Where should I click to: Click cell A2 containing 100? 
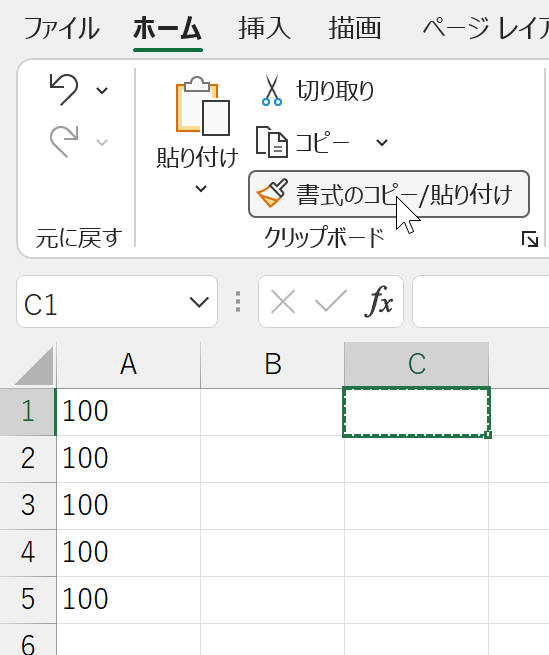click(128, 459)
